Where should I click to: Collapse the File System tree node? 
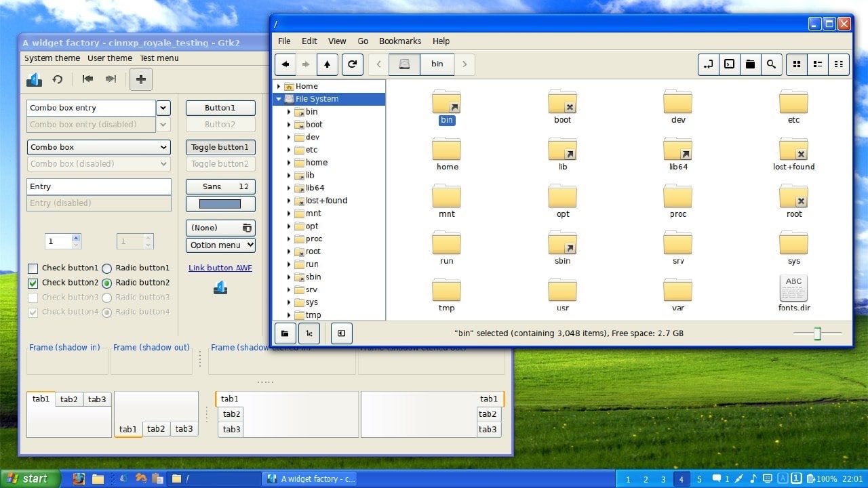(x=279, y=99)
